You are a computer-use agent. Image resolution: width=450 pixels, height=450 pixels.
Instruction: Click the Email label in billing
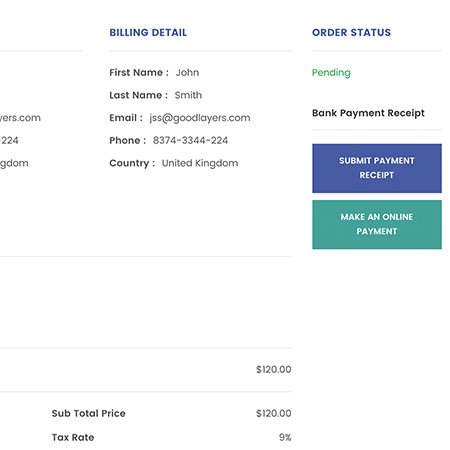pyautogui.click(x=126, y=118)
